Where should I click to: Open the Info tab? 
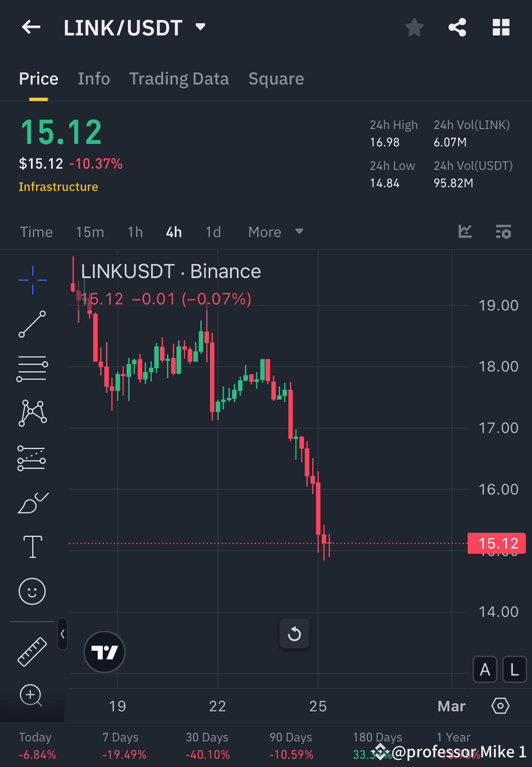[94, 78]
